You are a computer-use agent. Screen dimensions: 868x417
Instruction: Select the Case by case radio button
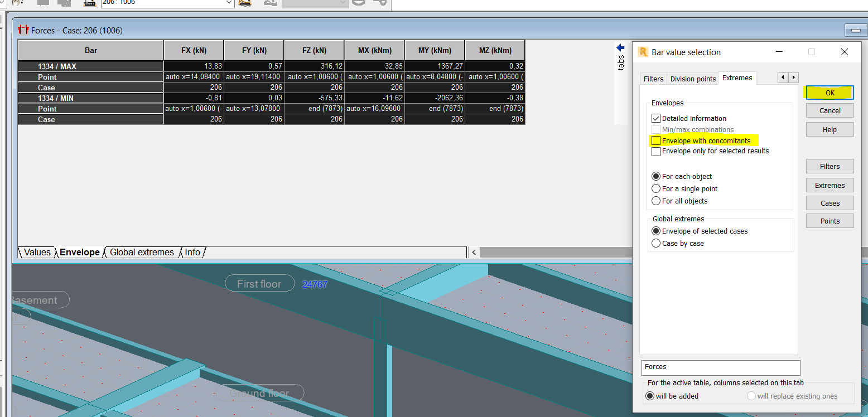pyautogui.click(x=656, y=243)
